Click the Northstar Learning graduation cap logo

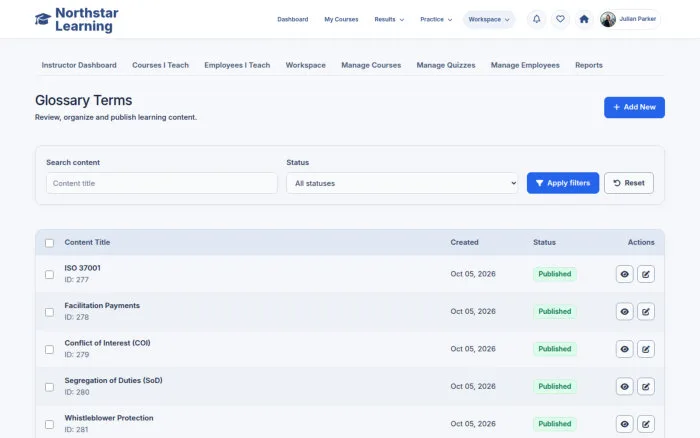click(x=43, y=19)
